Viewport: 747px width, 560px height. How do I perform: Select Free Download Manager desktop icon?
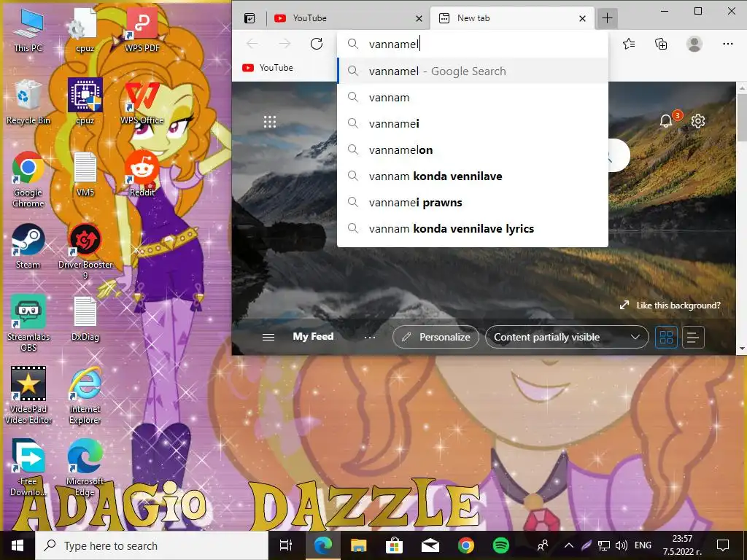click(28, 467)
